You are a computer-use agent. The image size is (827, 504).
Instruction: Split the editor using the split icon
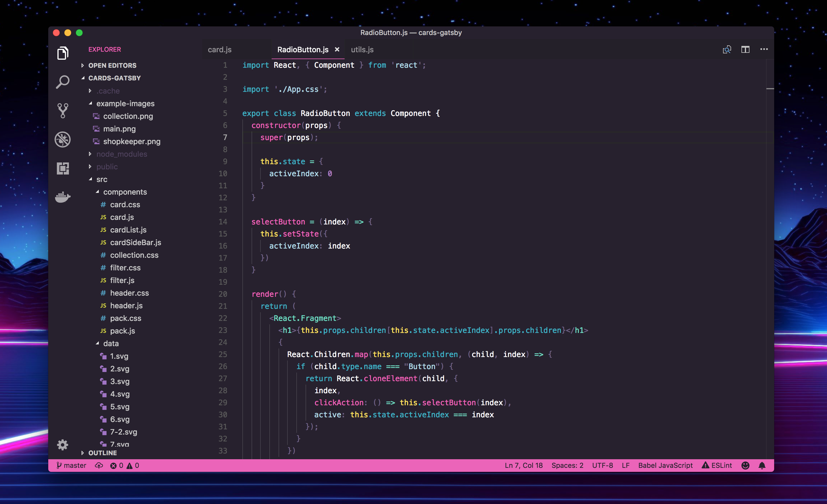(745, 49)
